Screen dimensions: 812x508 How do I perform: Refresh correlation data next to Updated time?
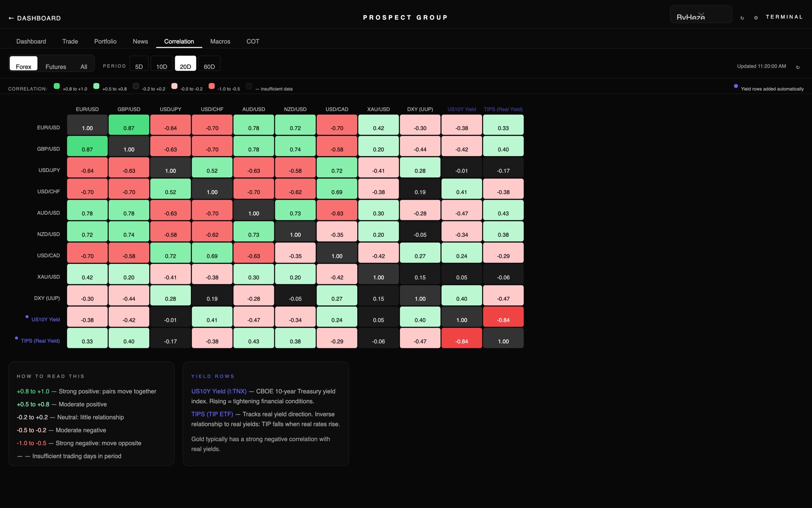point(798,67)
